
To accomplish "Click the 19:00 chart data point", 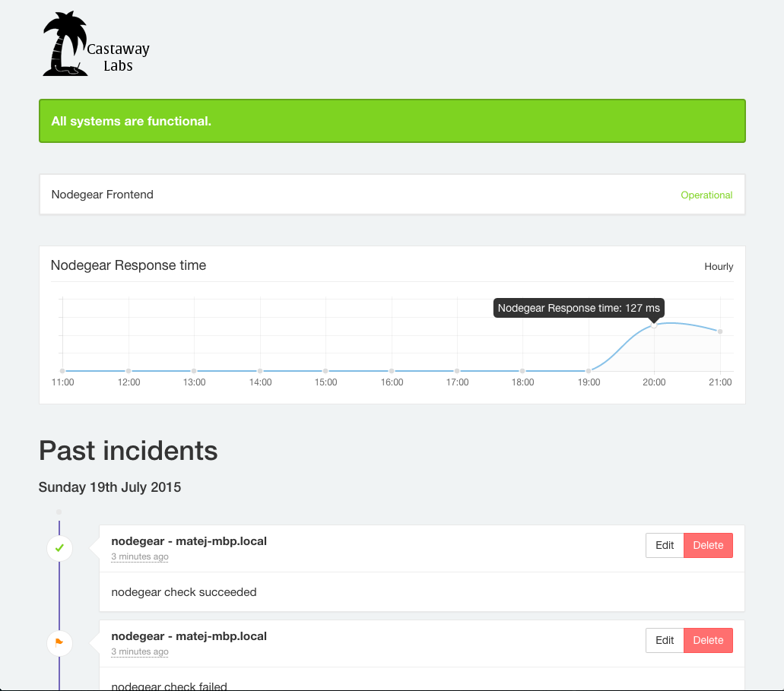I will (589, 371).
